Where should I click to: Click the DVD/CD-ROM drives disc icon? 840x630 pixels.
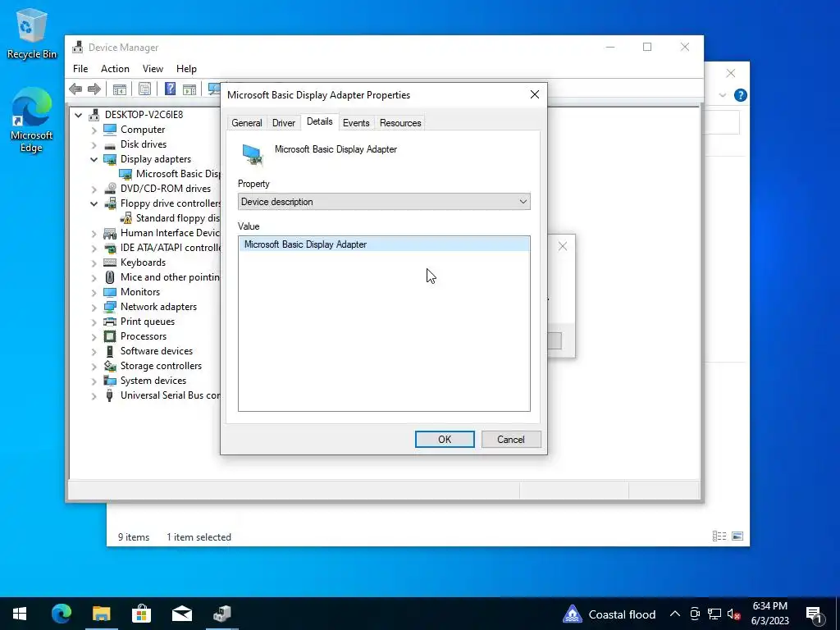click(x=110, y=189)
